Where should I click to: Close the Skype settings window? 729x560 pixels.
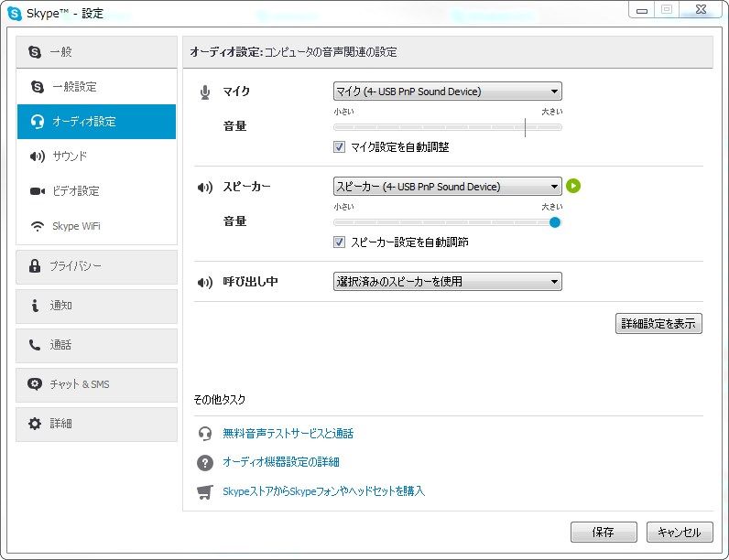(x=702, y=10)
